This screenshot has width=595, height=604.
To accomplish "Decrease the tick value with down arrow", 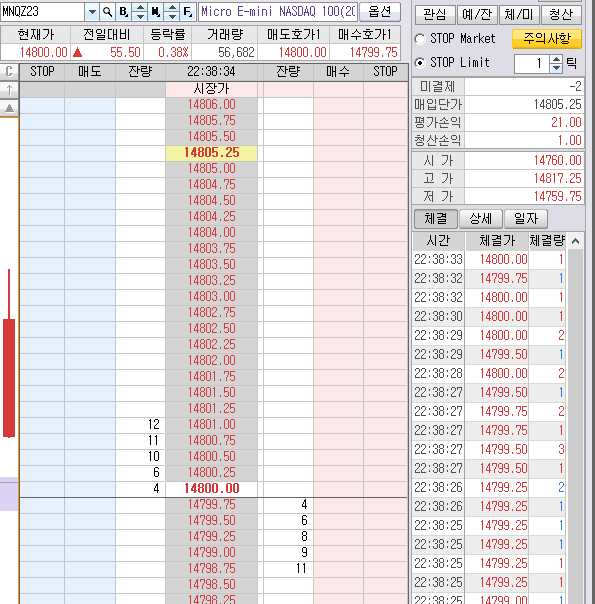I will (x=556, y=68).
